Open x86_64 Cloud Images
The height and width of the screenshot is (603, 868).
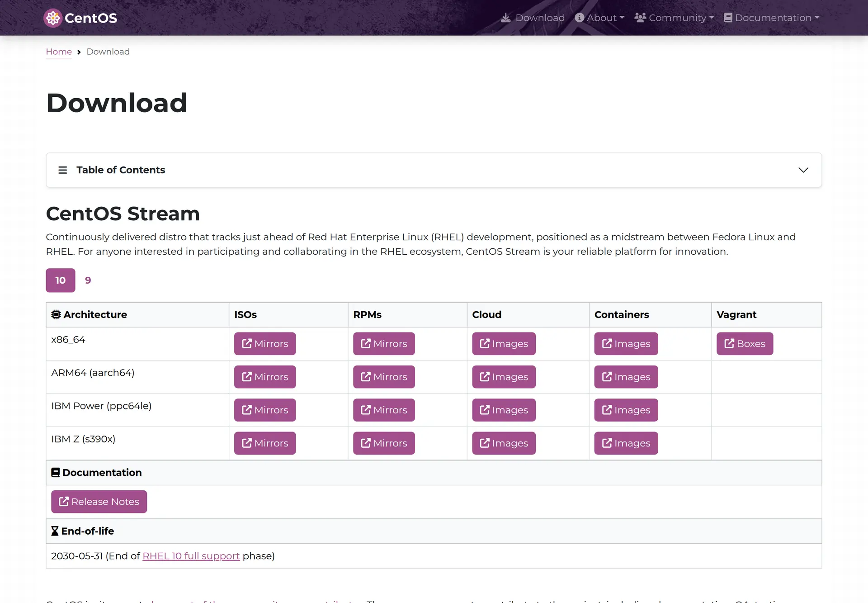[504, 344]
